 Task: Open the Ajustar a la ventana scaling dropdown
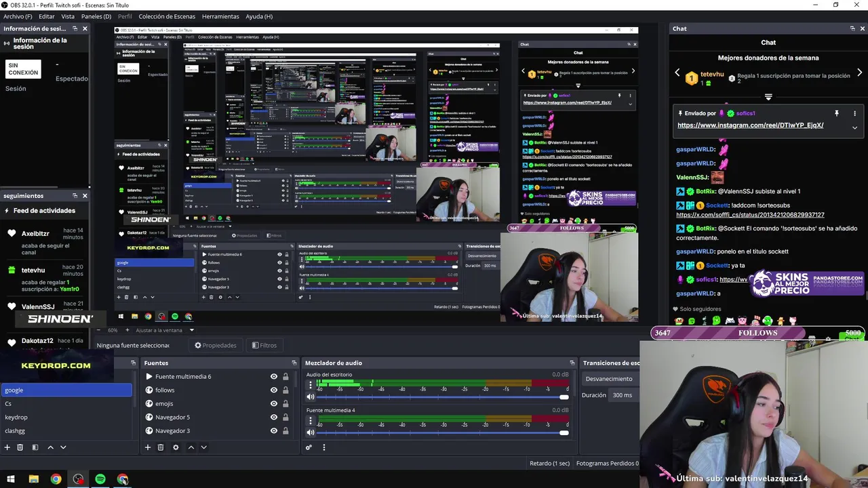click(165, 330)
